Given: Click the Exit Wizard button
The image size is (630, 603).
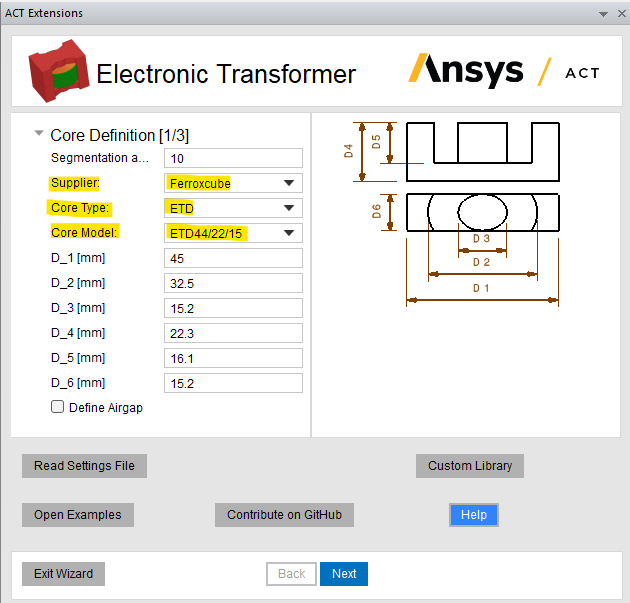Looking at the screenshot, I should point(63,574).
